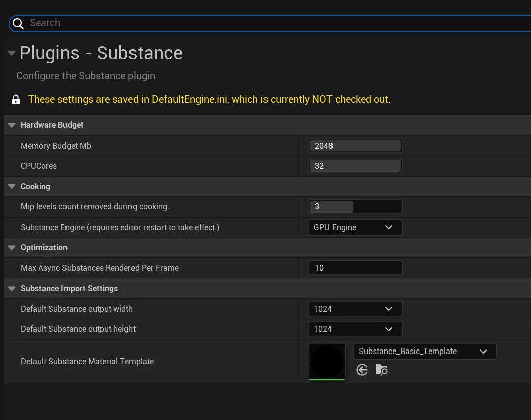The image size is (531, 420).
Task: Click Max Async Substances Rendered field
Action: click(x=355, y=268)
